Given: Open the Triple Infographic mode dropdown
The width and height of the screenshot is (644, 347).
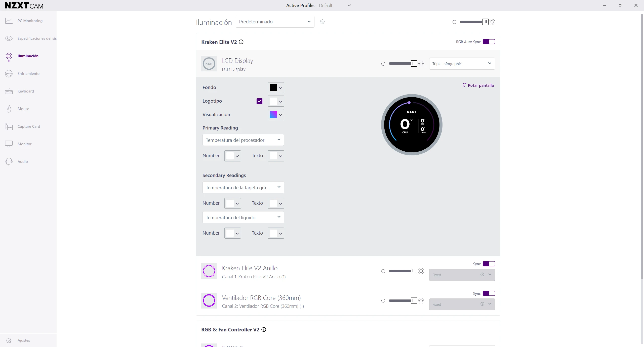Looking at the screenshot, I should (x=462, y=64).
